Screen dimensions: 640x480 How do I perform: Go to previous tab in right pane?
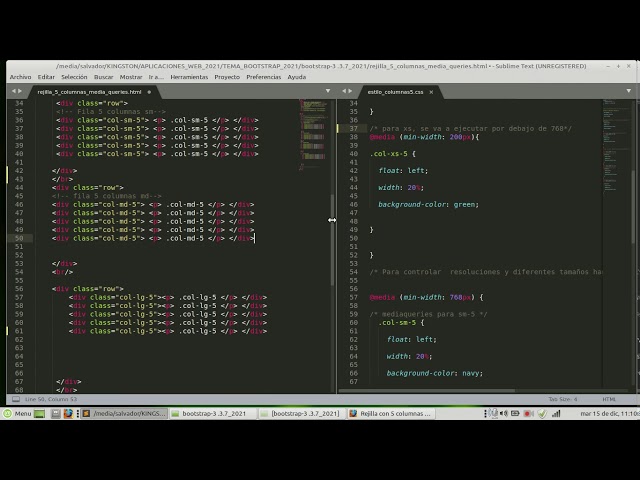click(344, 91)
